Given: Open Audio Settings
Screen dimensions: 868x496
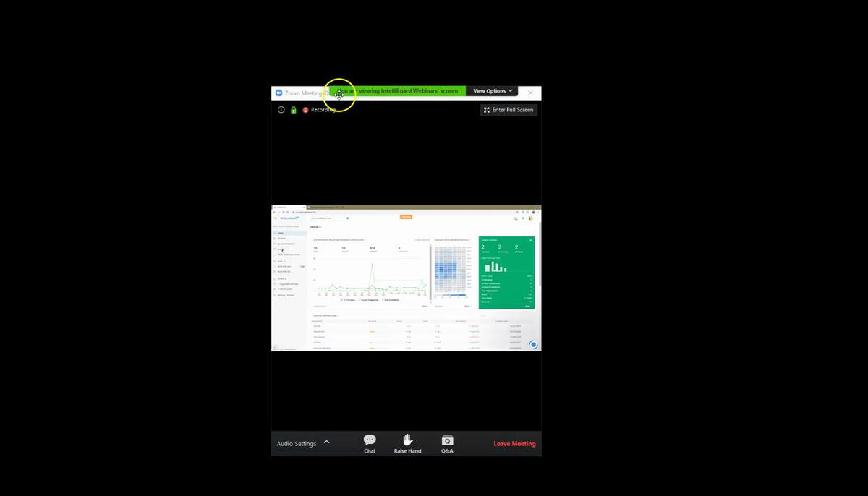Looking at the screenshot, I should 297,444.
